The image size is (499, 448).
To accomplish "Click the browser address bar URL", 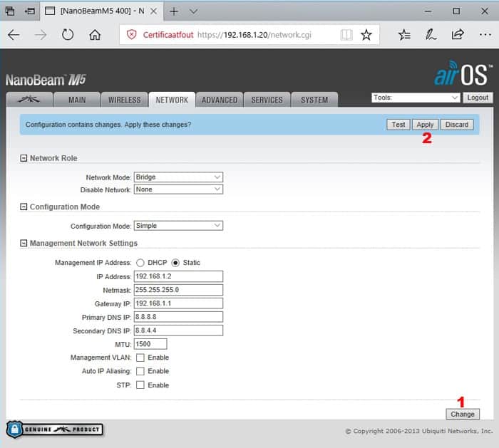I will click(x=254, y=35).
